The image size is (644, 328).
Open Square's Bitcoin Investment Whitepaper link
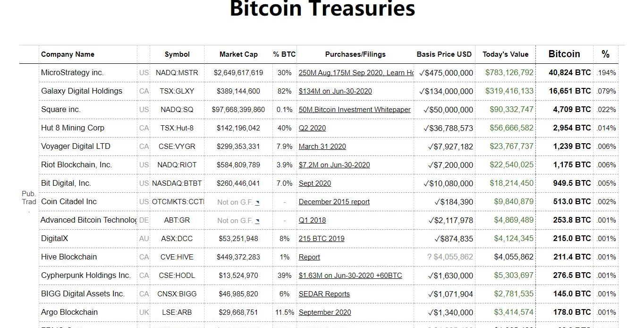pyautogui.click(x=355, y=110)
